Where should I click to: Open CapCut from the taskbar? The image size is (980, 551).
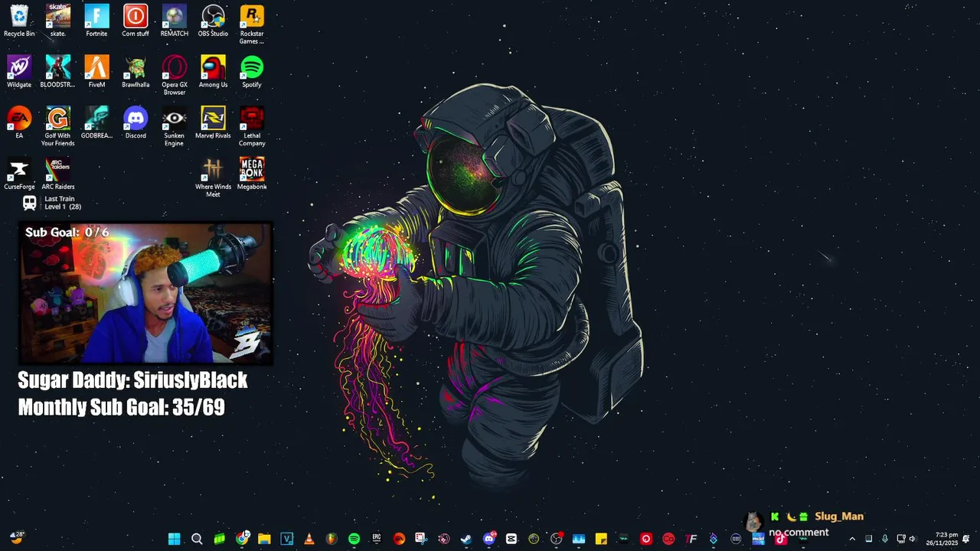[x=511, y=539]
